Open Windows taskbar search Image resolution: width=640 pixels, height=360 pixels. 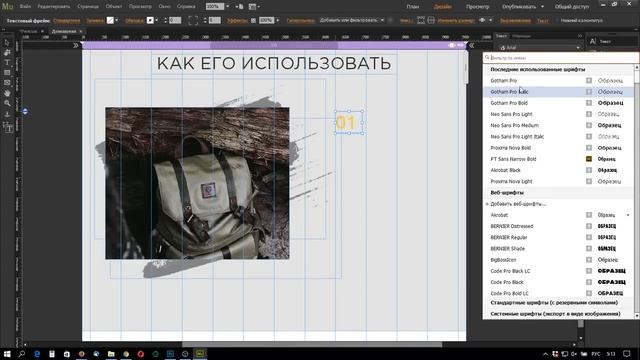tap(22, 354)
